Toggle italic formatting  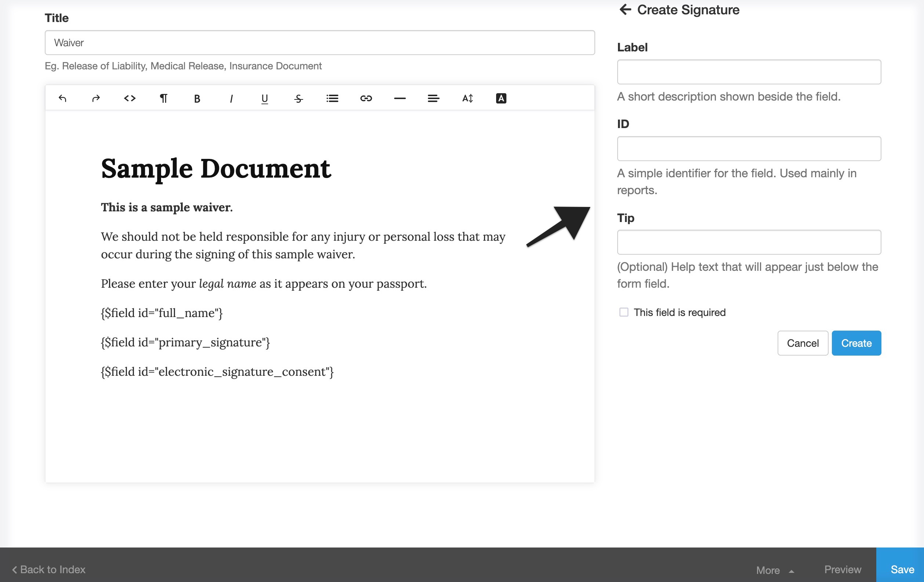coord(231,99)
